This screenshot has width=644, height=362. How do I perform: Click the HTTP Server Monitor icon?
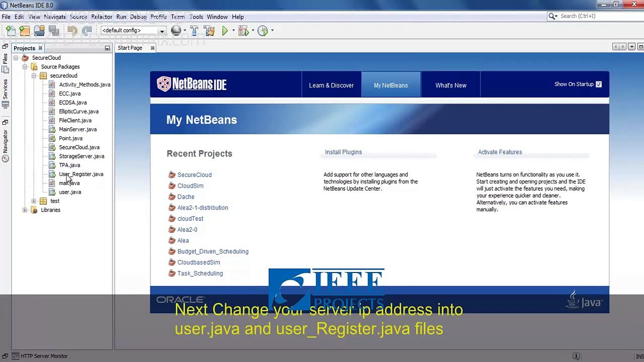click(16, 356)
